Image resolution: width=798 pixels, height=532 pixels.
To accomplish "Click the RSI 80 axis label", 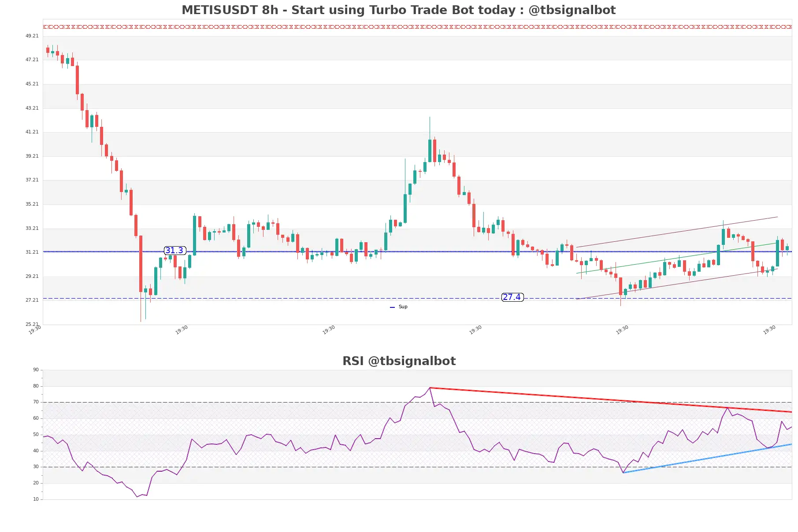I will 36,386.
